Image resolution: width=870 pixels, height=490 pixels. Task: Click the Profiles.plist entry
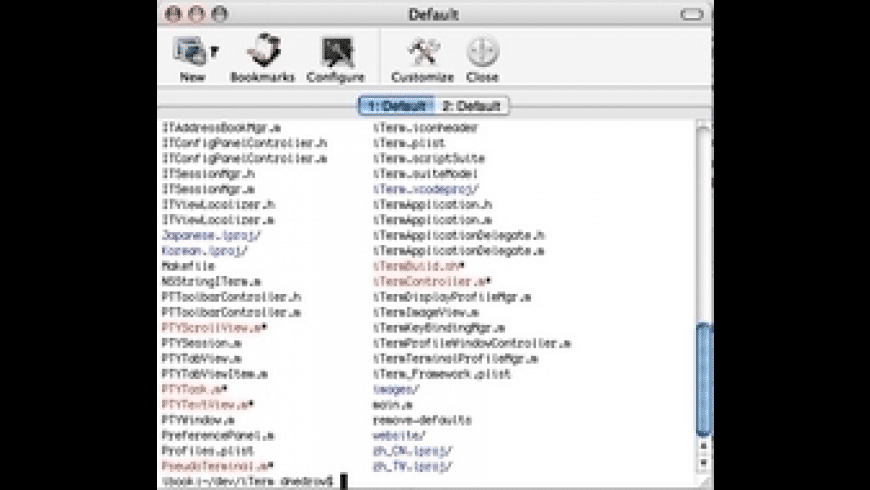pyautogui.click(x=208, y=451)
